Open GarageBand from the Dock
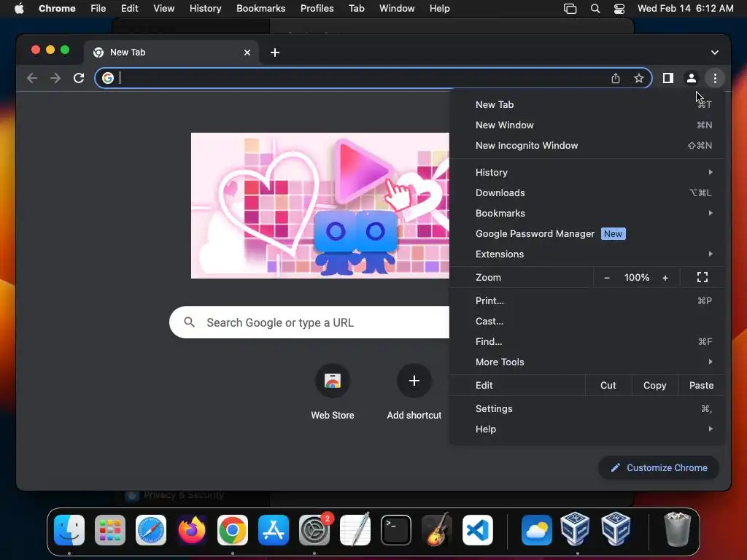This screenshot has height=560, width=747. [x=437, y=529]
